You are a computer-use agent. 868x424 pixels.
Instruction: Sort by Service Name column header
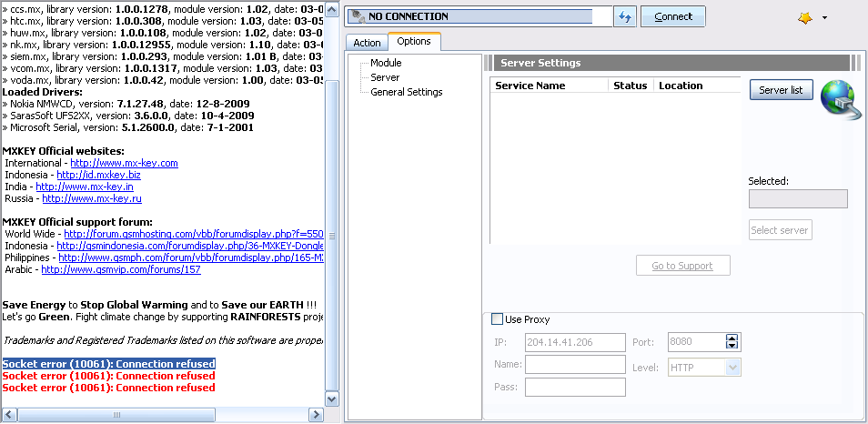(549, 86)
